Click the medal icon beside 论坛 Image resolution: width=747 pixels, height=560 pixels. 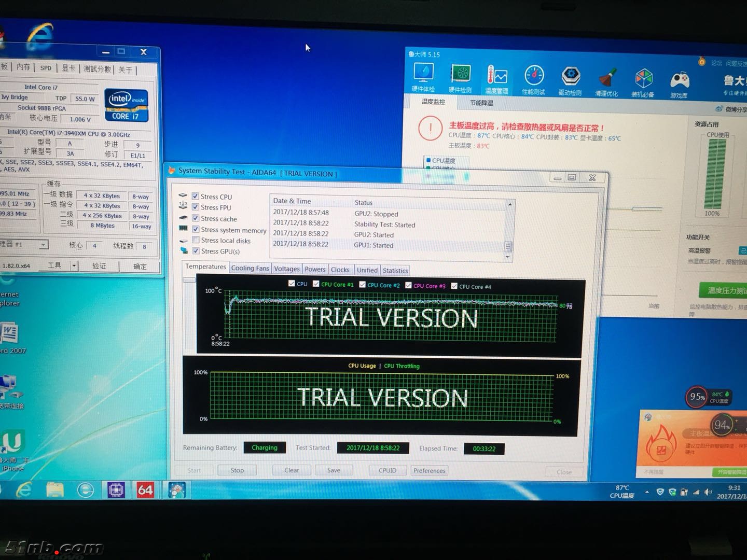(701, 61)
